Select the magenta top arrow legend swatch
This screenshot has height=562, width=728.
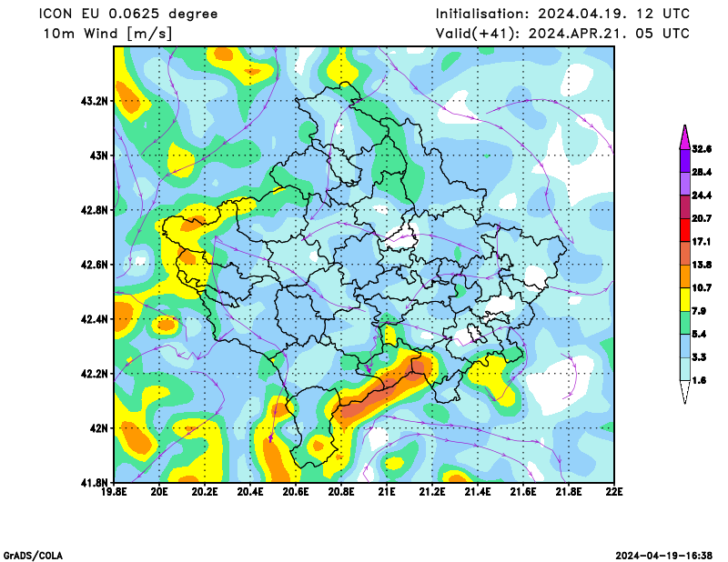click(685, 137)
